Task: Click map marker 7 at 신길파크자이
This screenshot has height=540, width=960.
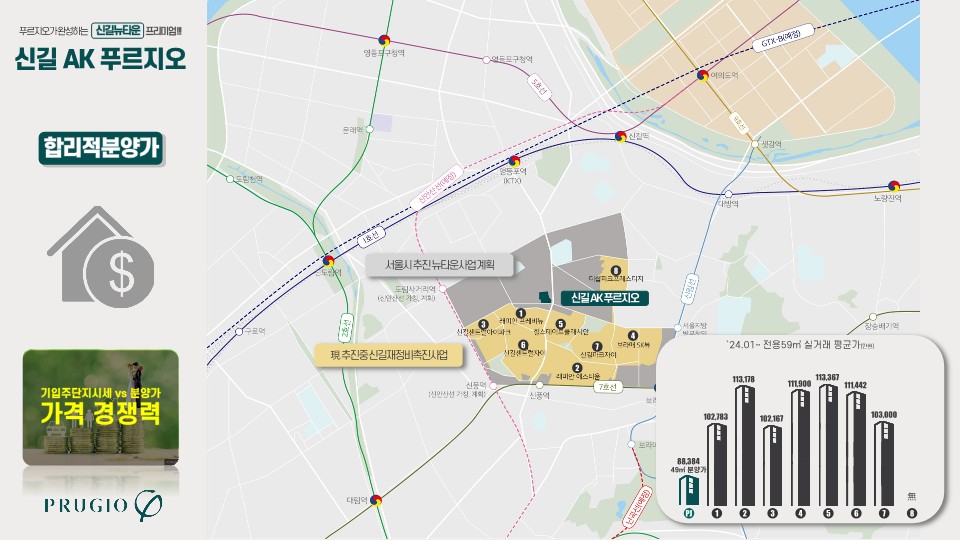Action: [x=597, y=347]
